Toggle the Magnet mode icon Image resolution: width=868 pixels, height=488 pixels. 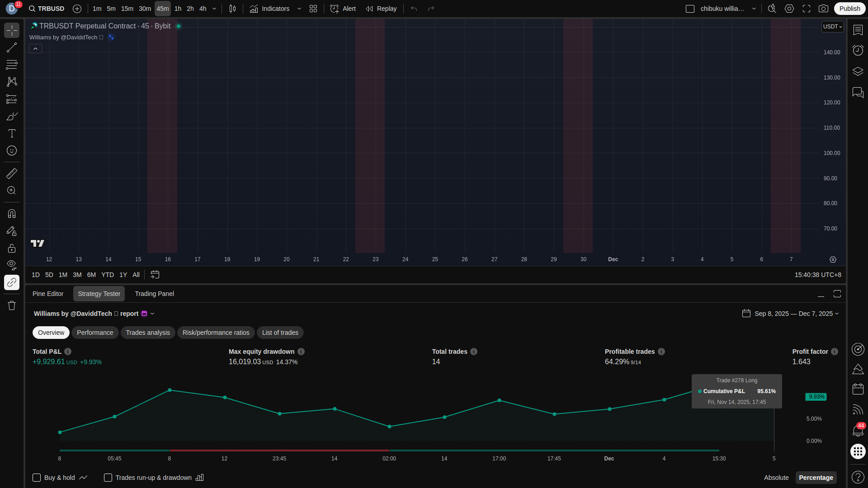click(x=12, y=214)
